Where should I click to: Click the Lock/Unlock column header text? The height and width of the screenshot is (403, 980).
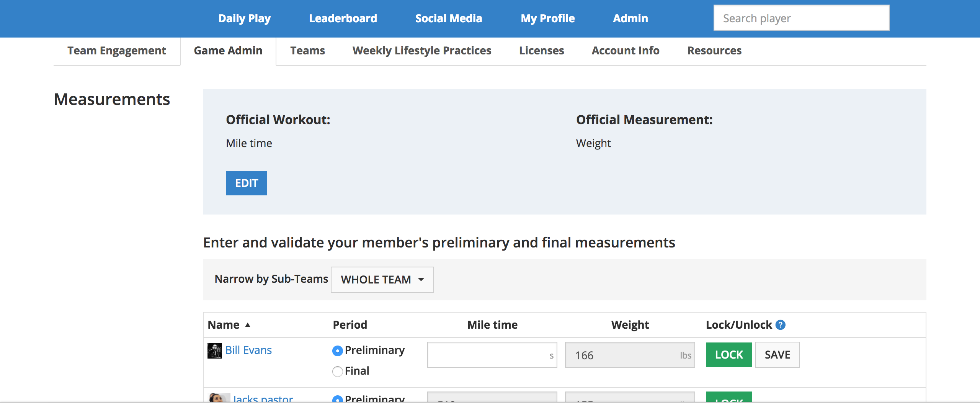pyautogui.click(x=739, y=325)
